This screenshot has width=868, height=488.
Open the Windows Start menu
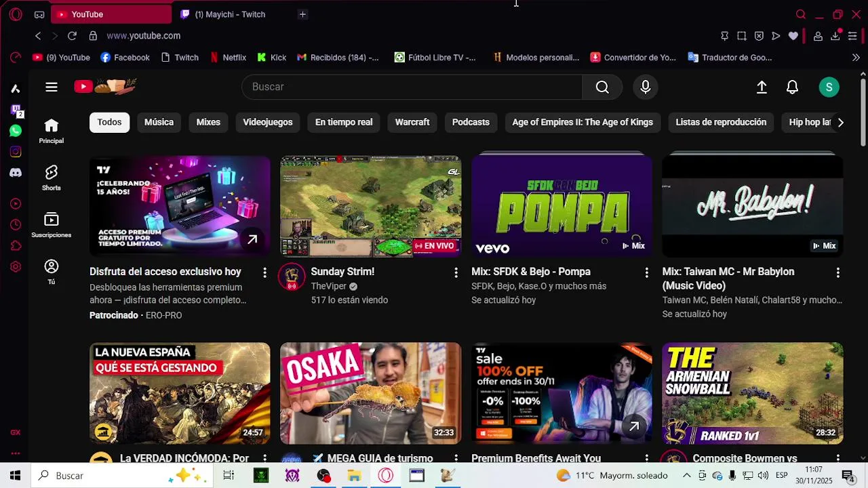[x=15, y=476]
